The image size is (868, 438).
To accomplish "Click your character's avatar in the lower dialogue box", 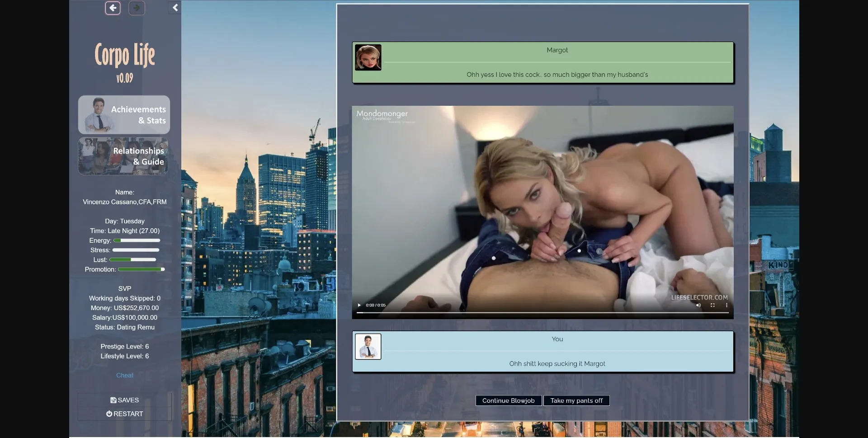I will tap(368, 346).
